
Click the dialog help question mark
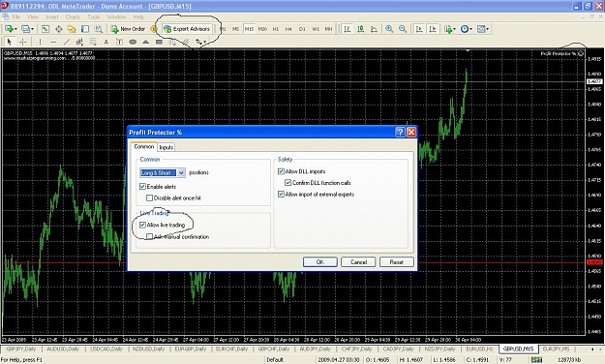click(x=400, y=133)
